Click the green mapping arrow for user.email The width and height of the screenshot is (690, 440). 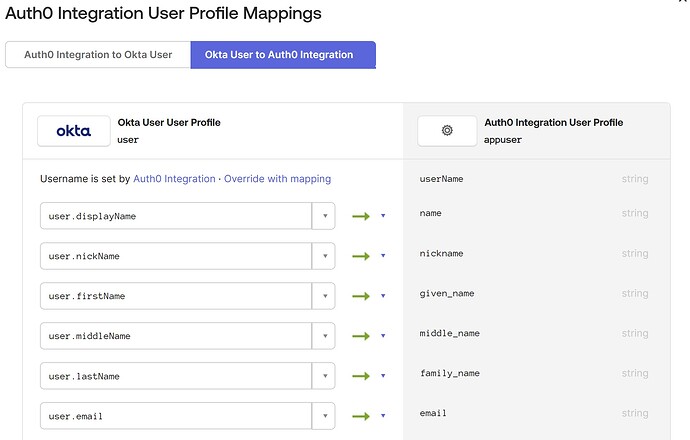point(362,416)
